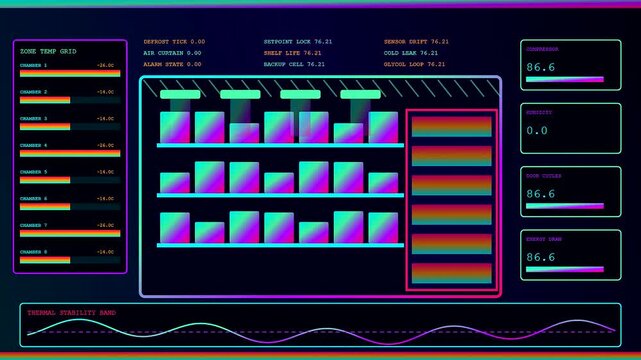
Task: Click Chamber 8's -16.0C temperature reading
Action: pyautogui.click(x=105, y=252)
